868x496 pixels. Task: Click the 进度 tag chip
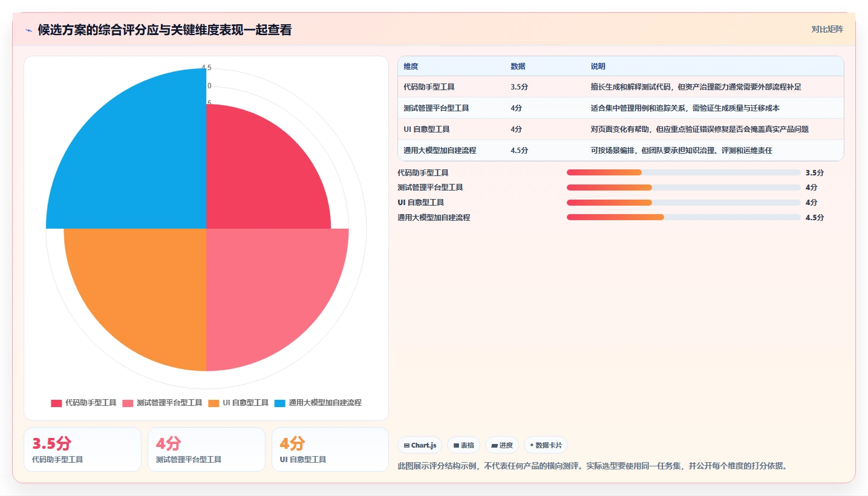[502, 445]
